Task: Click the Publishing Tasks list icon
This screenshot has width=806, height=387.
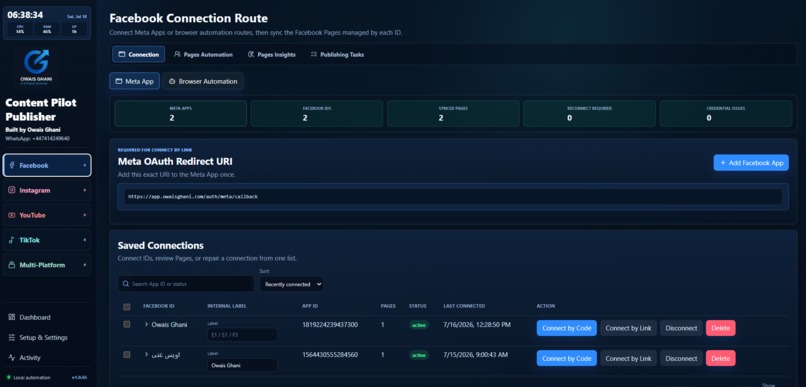Action: pos(314,54)
